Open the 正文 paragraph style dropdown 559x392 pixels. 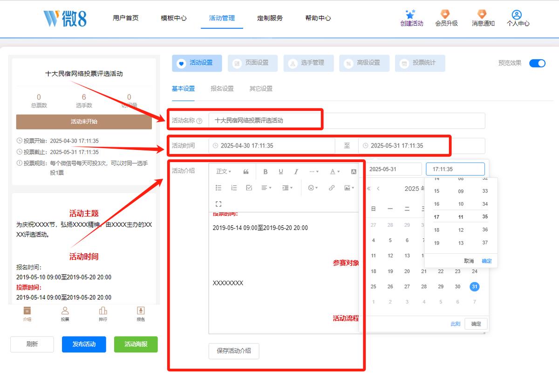click(224, 172)
